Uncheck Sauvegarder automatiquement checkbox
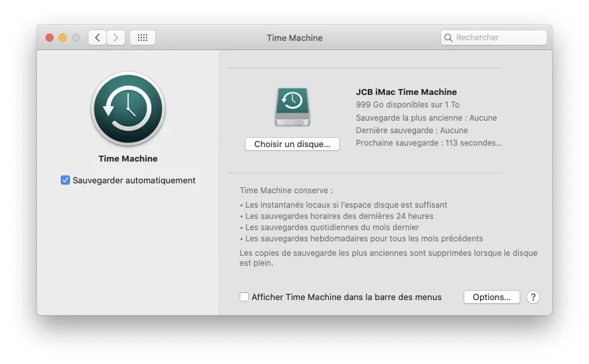This screenshot has width=589, height=364. click(65, 180)
